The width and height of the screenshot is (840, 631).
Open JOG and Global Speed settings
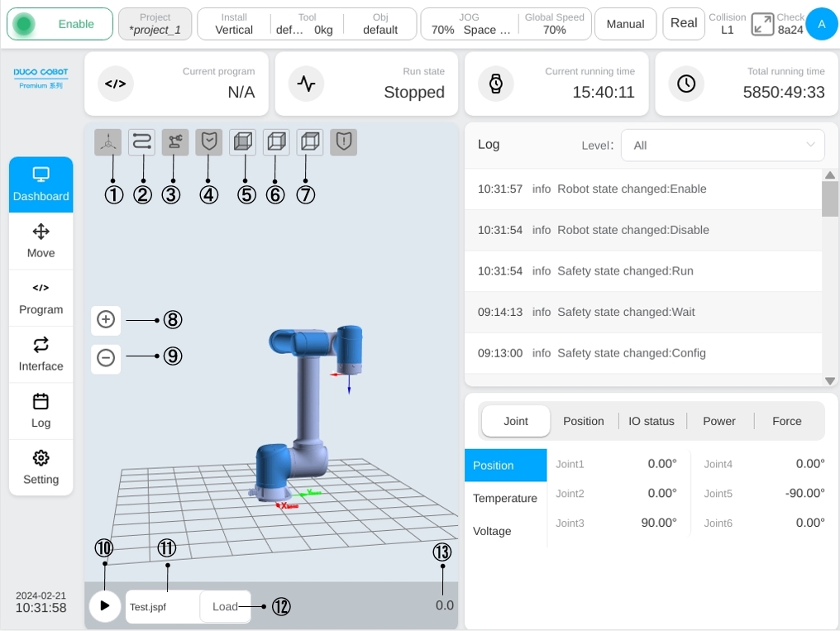(506, 24)
